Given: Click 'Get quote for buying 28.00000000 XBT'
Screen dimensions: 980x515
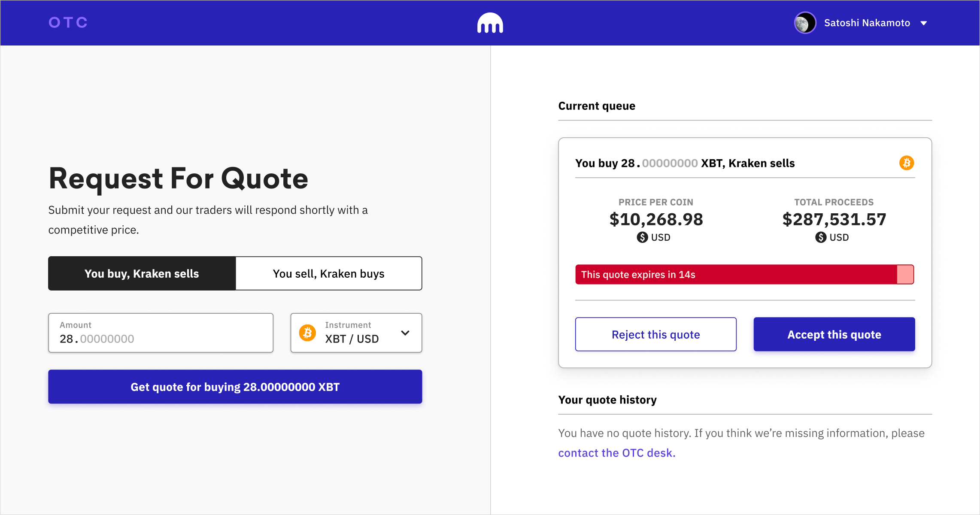Looking at the screenshot, I should coord(235,387).
